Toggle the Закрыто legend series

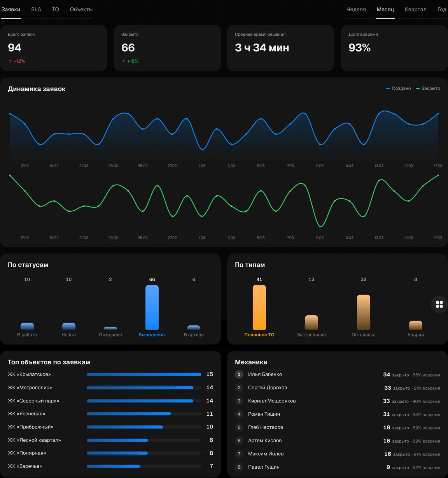pos(428,88)
